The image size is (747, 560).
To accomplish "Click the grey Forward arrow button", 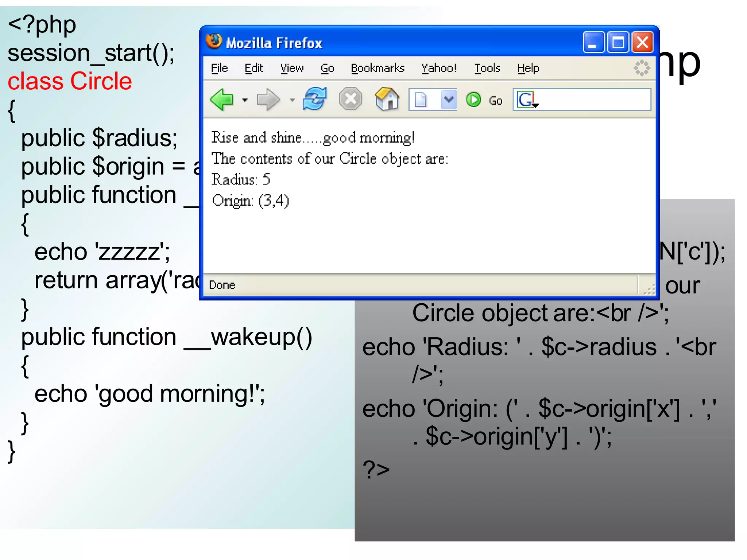I will pyautogui.click(x=268, y=99).
